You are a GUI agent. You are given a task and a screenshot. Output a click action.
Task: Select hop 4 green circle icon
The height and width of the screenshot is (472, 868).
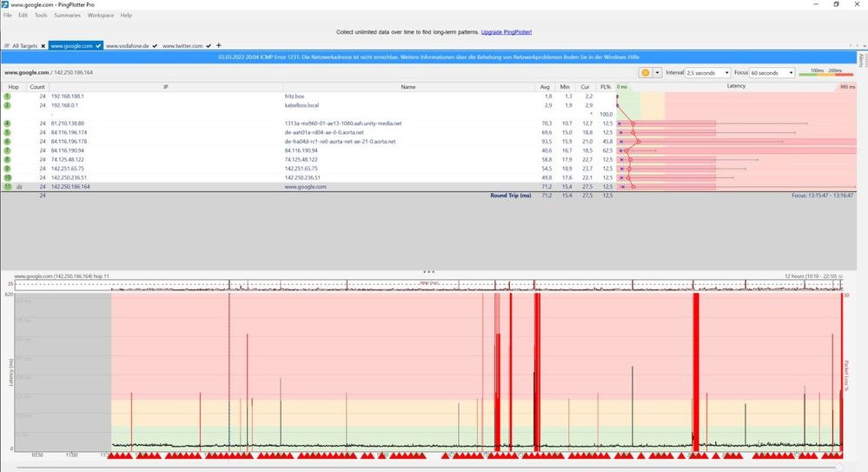point(7,123)
